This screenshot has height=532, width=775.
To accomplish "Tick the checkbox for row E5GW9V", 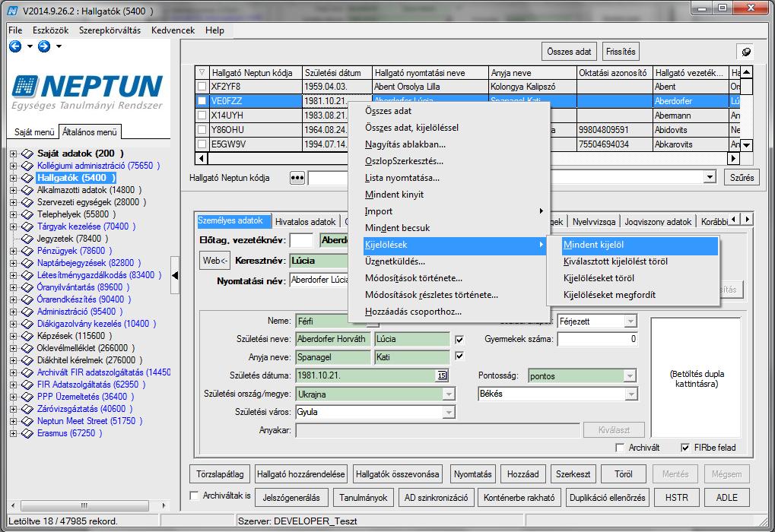I will click(x=202, y=144).
